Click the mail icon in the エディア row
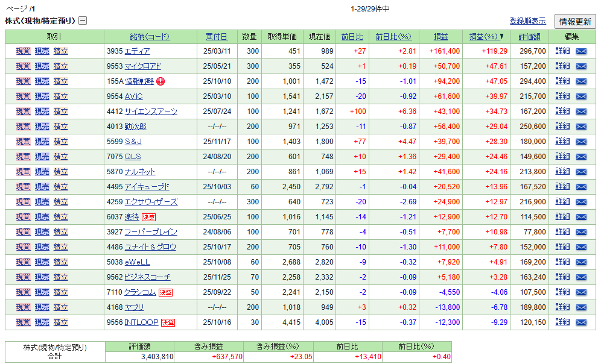 click(x=581, y=51)
